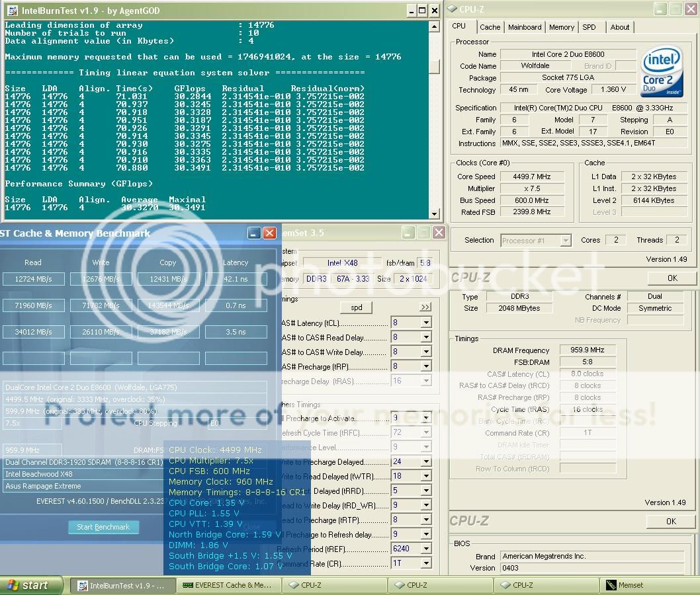Open the Read to Precharge (tRTP) dropdown
700x595 pixels.
click(x=426, y=520)
